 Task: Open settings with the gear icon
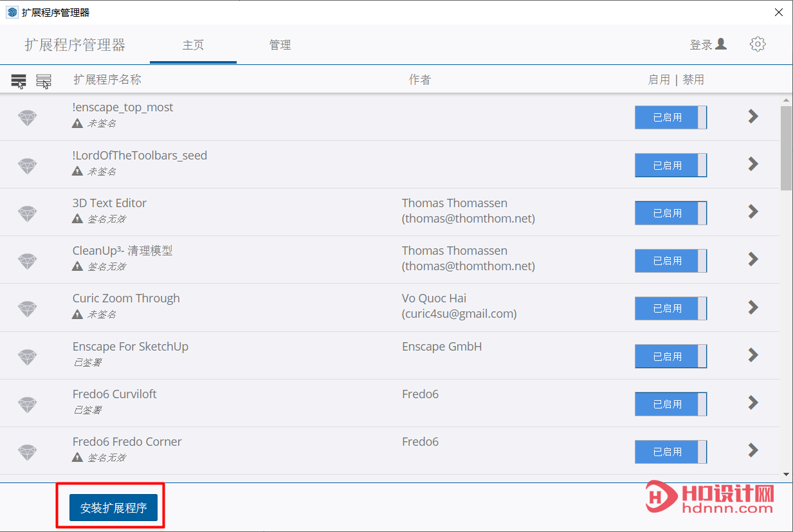pos(758,44)
